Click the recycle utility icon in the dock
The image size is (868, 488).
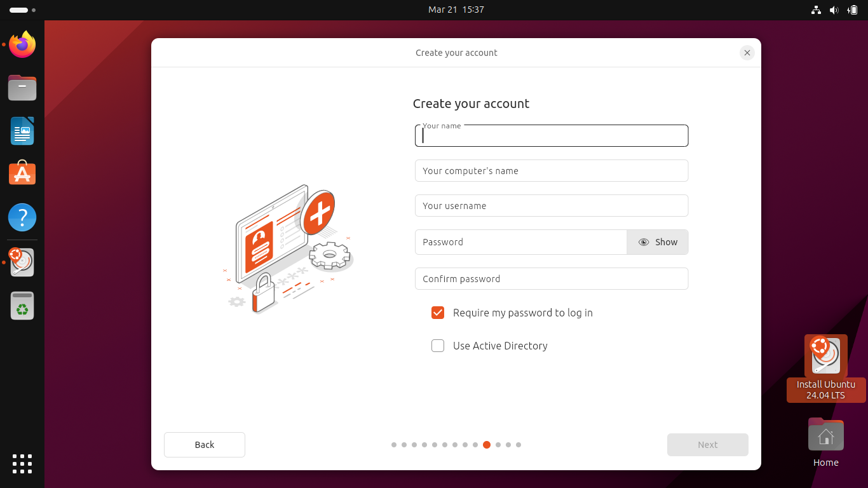(22, 306)
